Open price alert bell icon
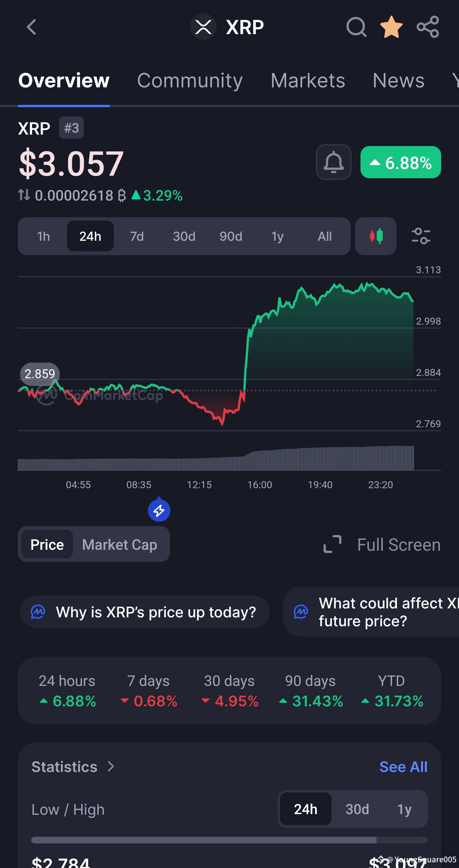 click(333, 162)
